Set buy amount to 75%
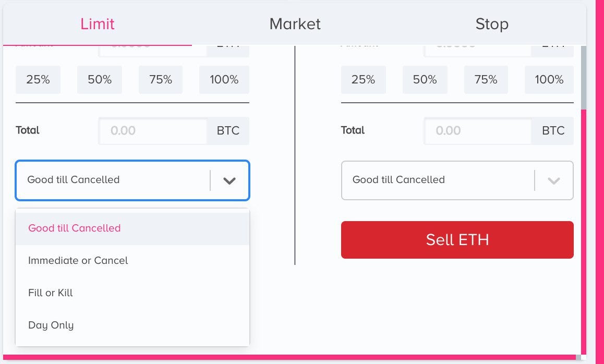This screenshot has height=364, width=604. click(161, 80)
